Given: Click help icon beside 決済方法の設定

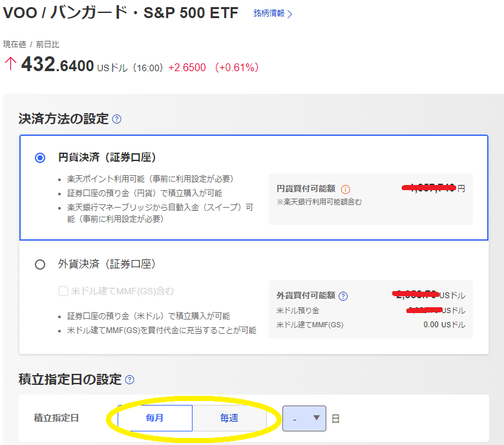Looking at the screenshot, I should click(x=117, y=120).
